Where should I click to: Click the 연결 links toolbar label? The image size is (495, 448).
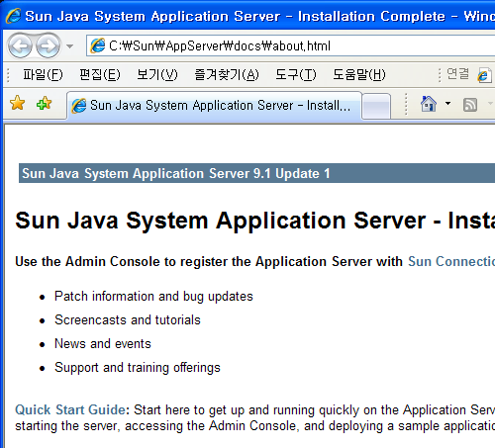tap(458, 74)
